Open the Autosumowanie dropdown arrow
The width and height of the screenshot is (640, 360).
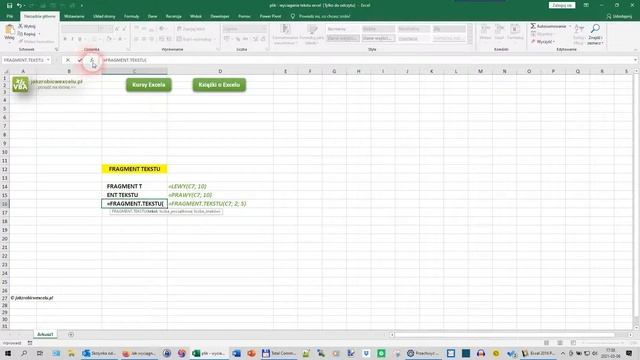pos(570,26)
